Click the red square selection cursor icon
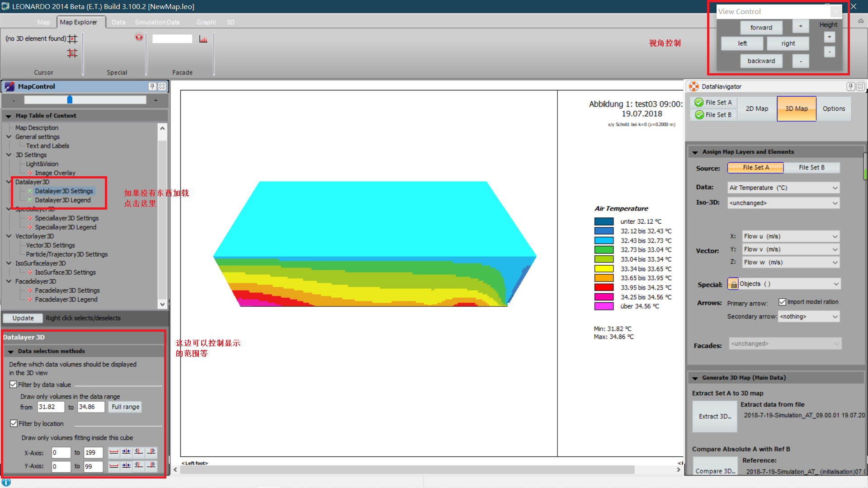 tap(72, 53)
